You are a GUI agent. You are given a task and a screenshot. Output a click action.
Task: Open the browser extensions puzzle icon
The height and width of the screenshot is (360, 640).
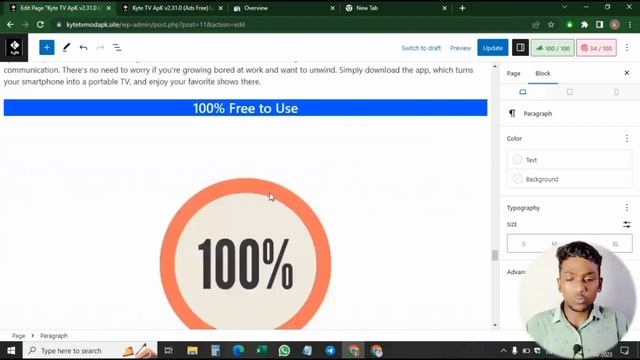tap(584, 24)
